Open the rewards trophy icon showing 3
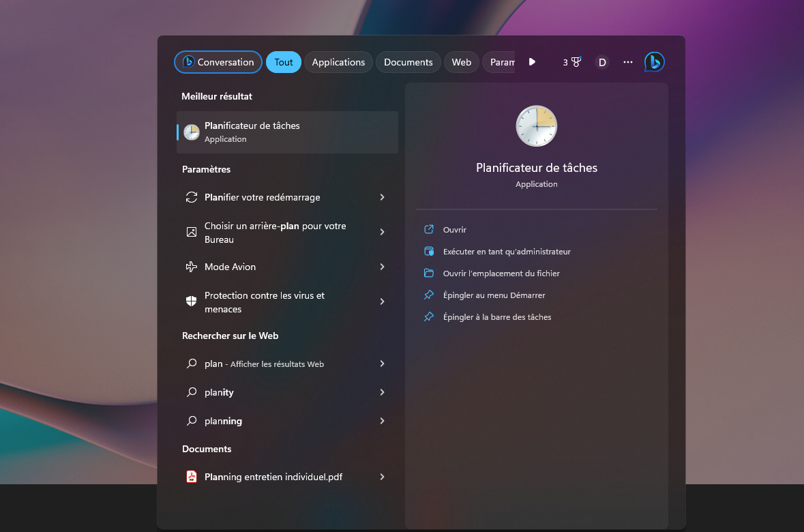The width and height of the screenshot is (804, 532). click(571, 62)
